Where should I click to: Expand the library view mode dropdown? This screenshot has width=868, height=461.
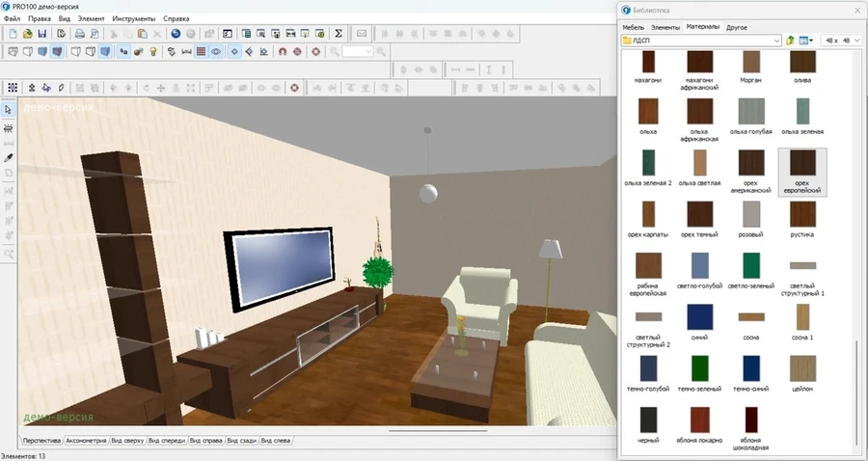[807, 41]
